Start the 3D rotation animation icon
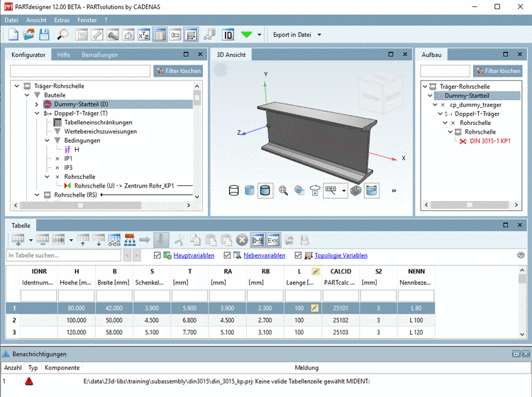The width and height of the screenshot is (532, 397). pyautogui.click(x=314, y=190)
